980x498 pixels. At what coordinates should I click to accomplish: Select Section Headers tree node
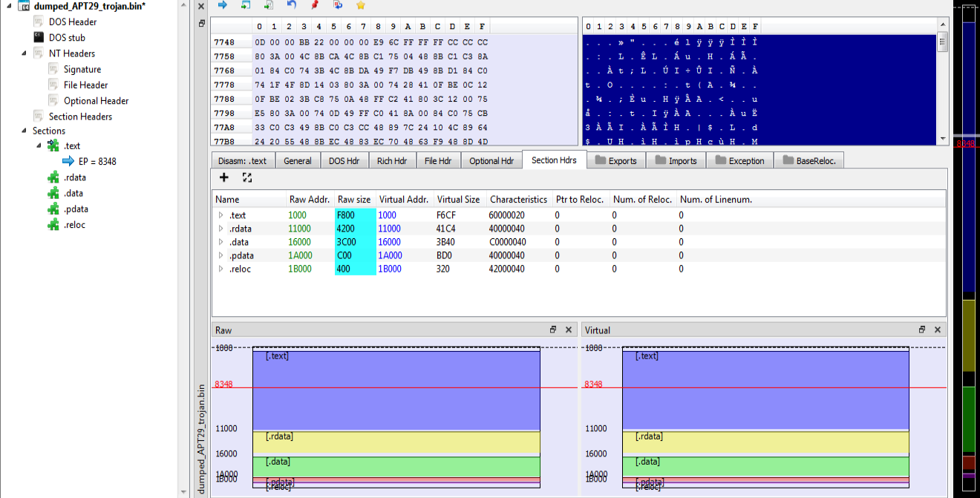pos(80,117)
